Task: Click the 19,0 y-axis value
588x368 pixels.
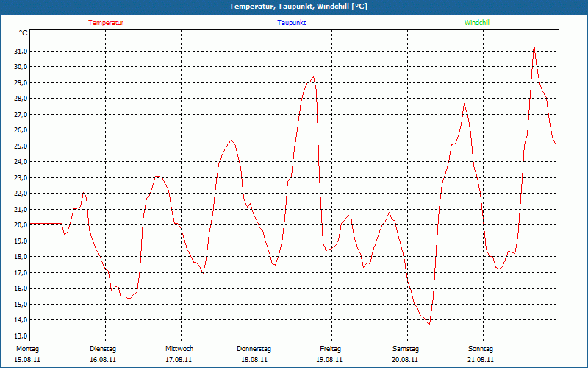Action: [x=21, y=241]
